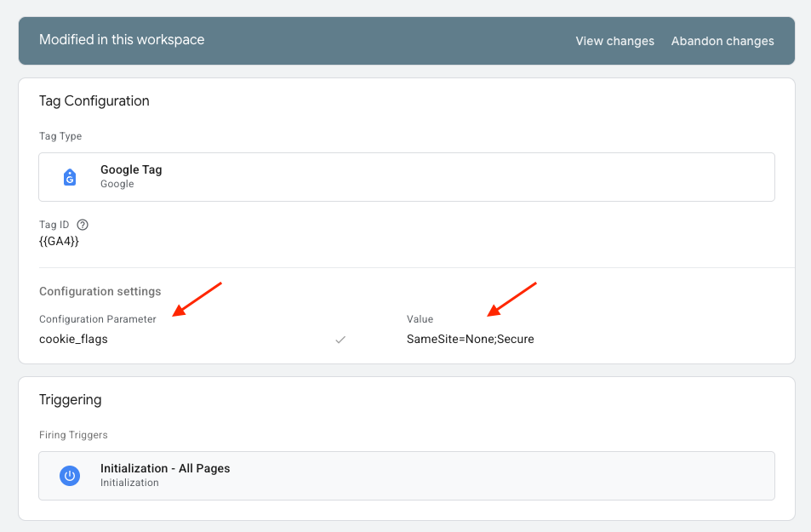Click the Triggering section heading
The image size is (811, 532).
point(71,399)
